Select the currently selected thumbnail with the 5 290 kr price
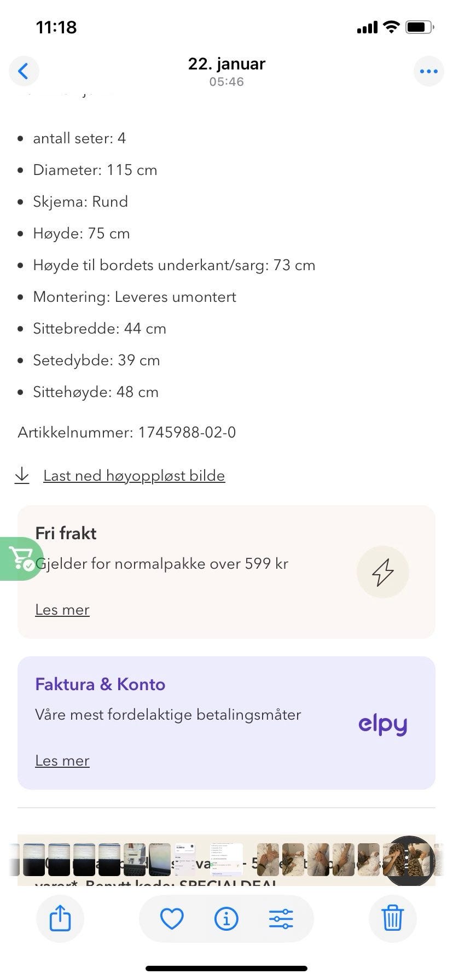 click(184, 859)
